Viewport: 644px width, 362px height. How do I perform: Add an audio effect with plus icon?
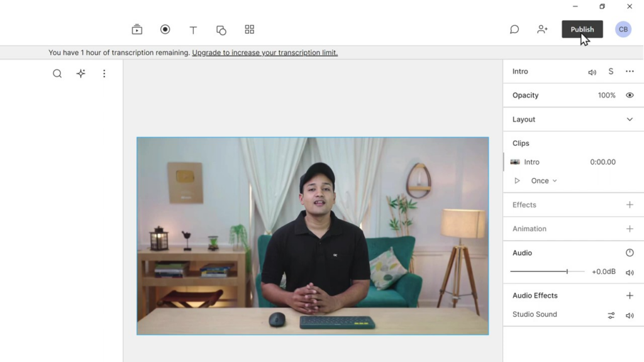coord(630,295)
